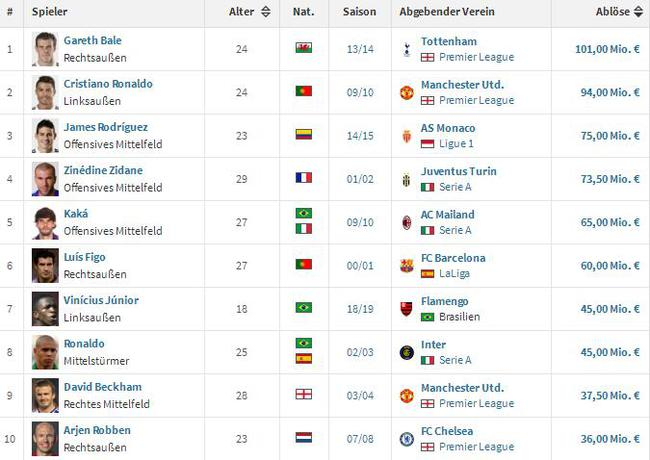The image size is (650, 460).
Task: Open Vinícius Júnior's player page
Action: 101,301
